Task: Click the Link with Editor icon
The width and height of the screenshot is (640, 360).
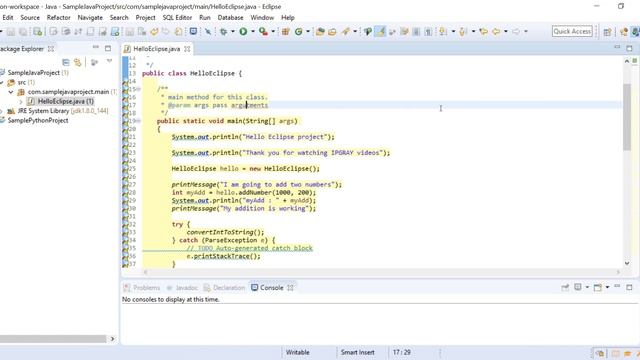Action: 78,62
